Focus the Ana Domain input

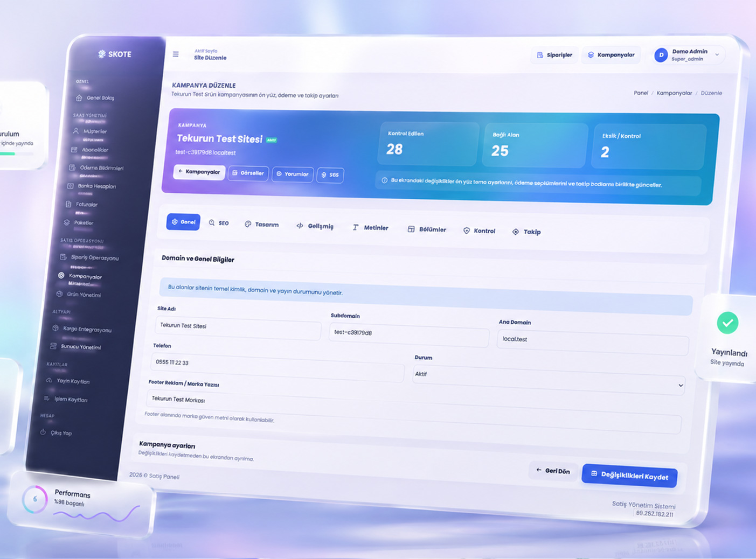[x=593, y=342]
